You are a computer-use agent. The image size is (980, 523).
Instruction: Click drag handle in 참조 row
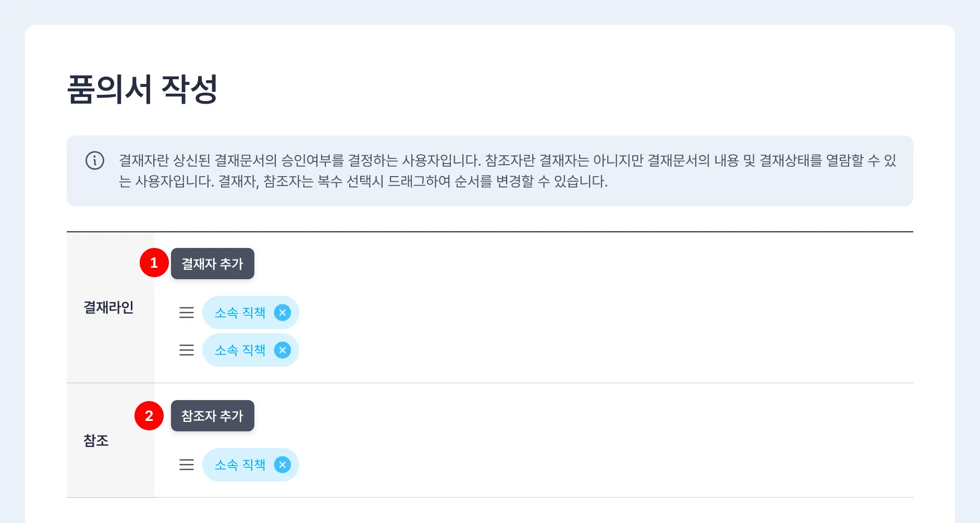[x=187, y=465]
